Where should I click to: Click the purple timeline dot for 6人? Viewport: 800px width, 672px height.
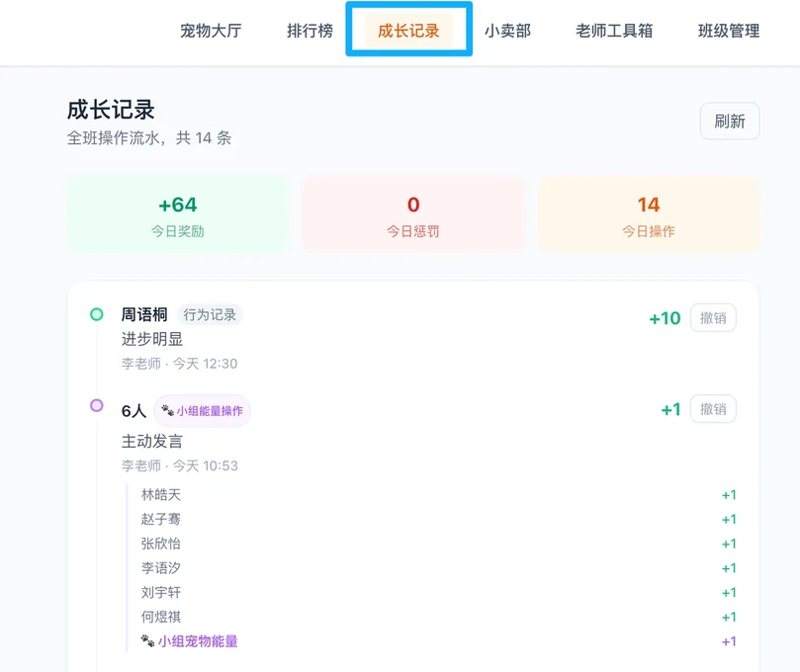pos(97,405)
